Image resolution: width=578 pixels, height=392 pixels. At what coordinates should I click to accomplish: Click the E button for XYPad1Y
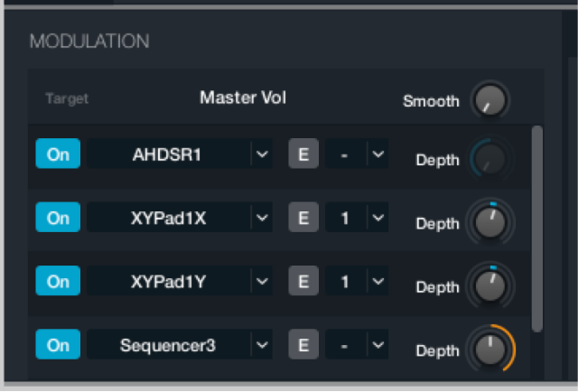tap(303, 282)
